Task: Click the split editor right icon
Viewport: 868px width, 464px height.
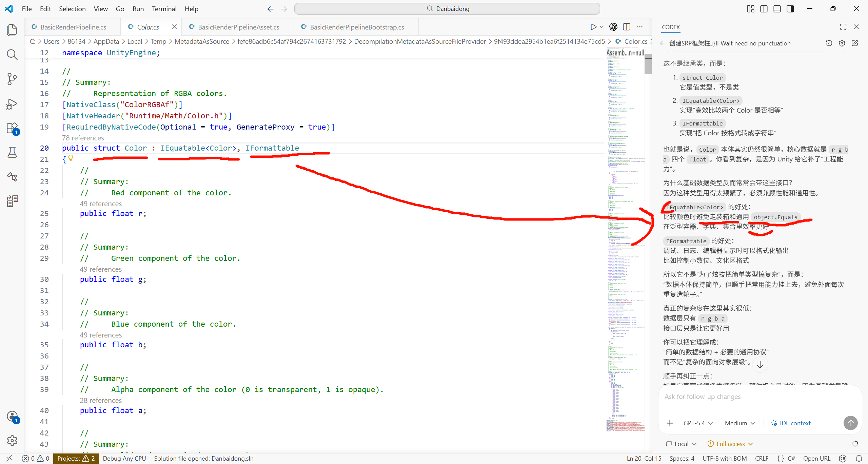Action: pos(627,27)
